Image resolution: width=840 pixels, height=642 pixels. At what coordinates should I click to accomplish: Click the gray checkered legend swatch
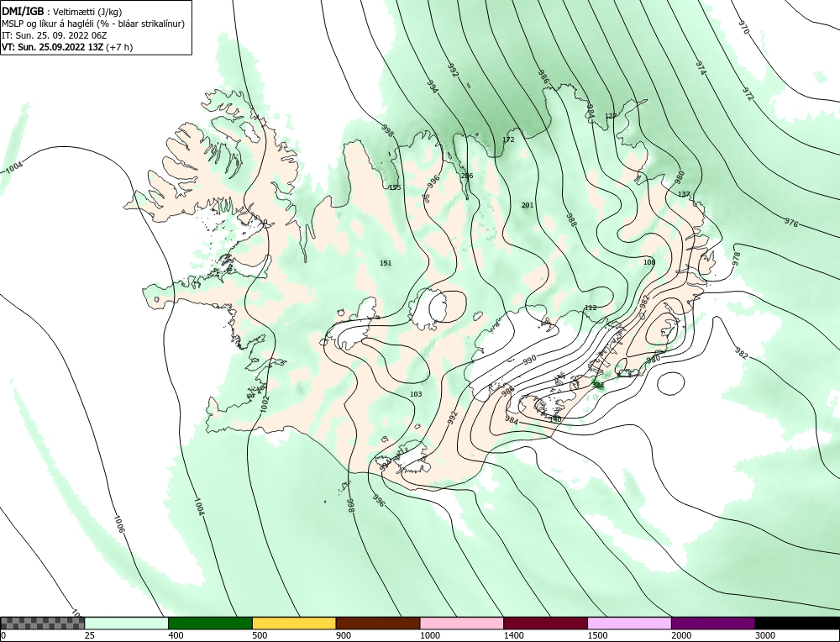point(42,623)
